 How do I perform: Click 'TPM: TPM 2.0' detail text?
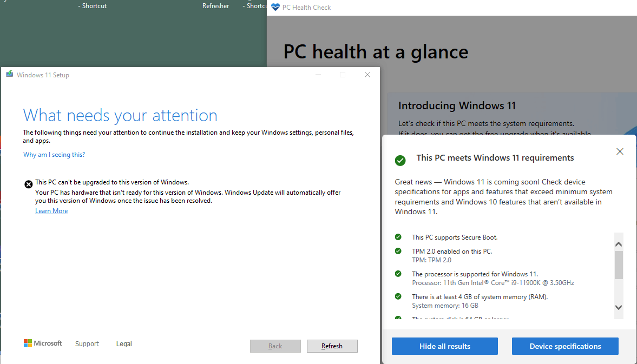tap(431, 260)
